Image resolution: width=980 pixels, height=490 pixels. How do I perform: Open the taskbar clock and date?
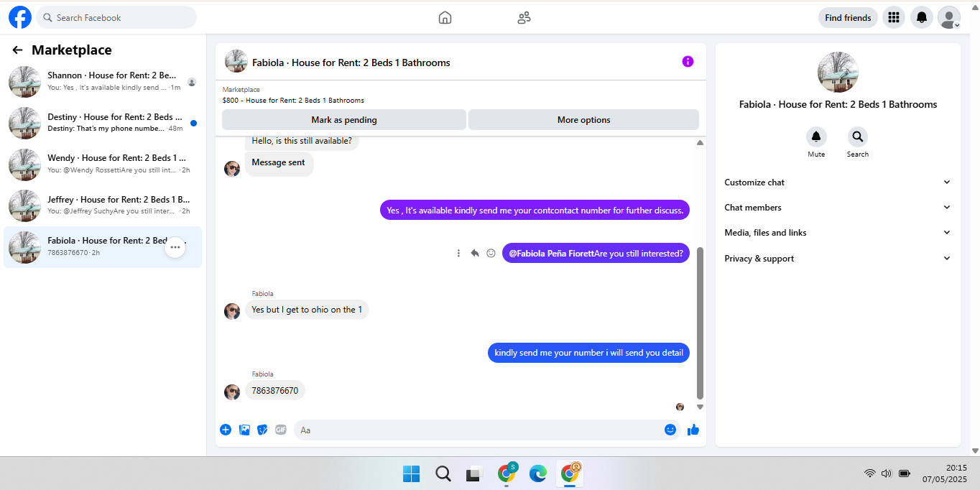coord(945,473)
